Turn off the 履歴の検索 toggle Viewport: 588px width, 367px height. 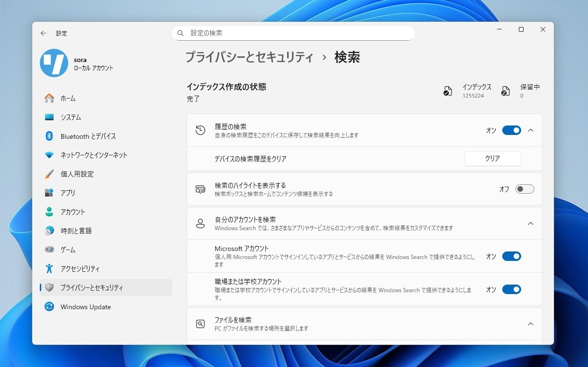511,130
